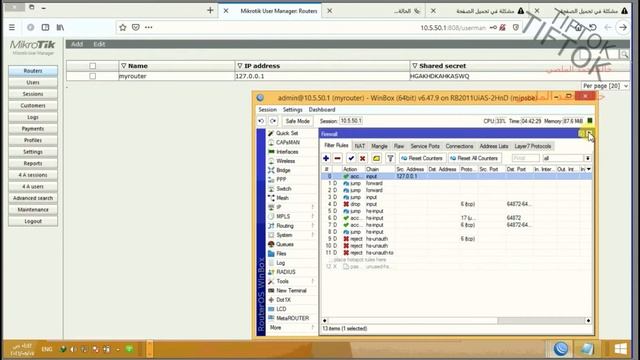Open LCD in WinBox sidebar
The width and height of the screenshot is (640, 360).
(281, 309)
